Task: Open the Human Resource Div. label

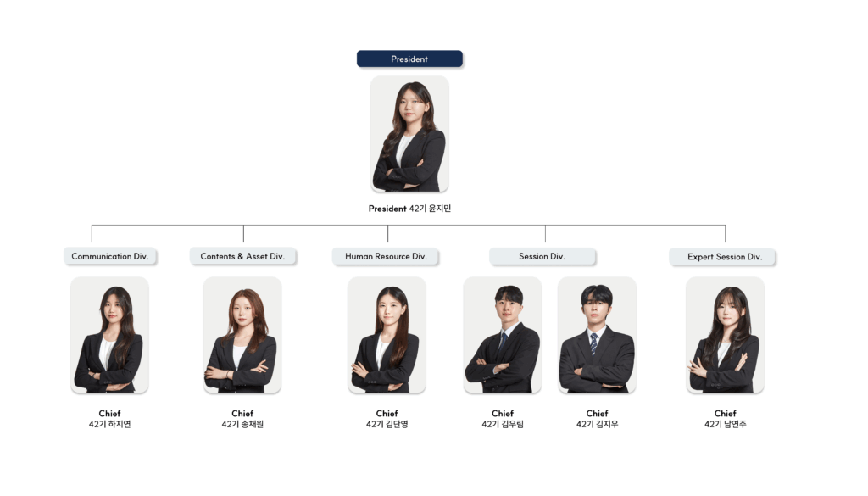Action: [x=386, y=256]
